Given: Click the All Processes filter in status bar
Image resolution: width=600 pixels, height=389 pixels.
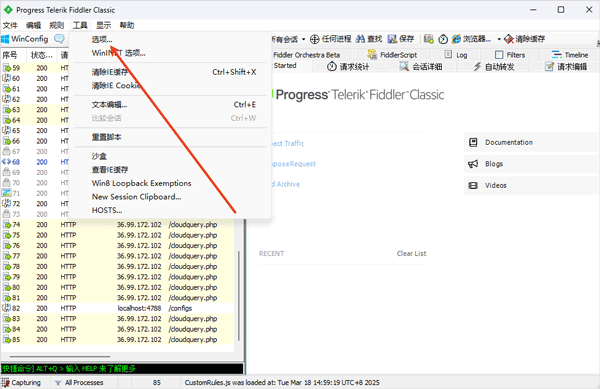Looking at the screenshot, I should coord(79,382).
